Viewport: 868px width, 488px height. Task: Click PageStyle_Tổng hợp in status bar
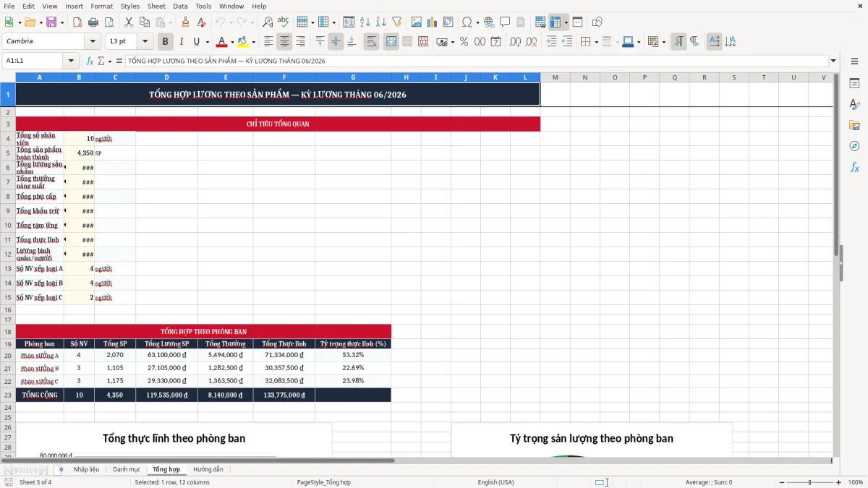click(x=323, y=482)
